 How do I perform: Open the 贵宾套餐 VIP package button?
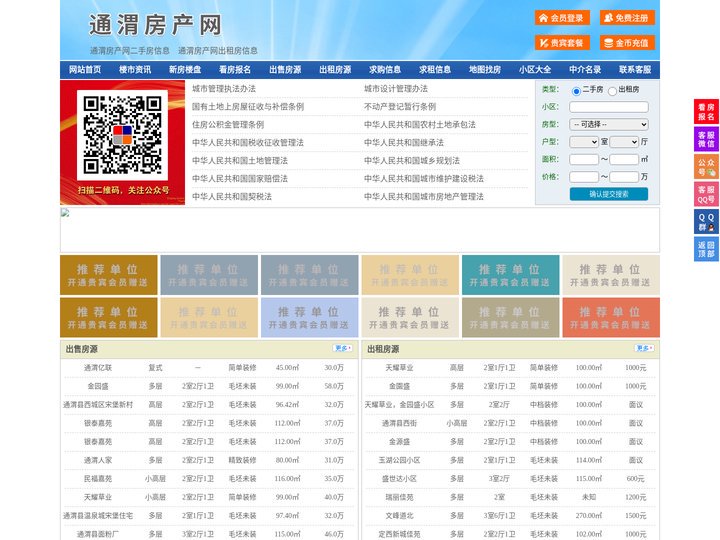tap(562, 43)
